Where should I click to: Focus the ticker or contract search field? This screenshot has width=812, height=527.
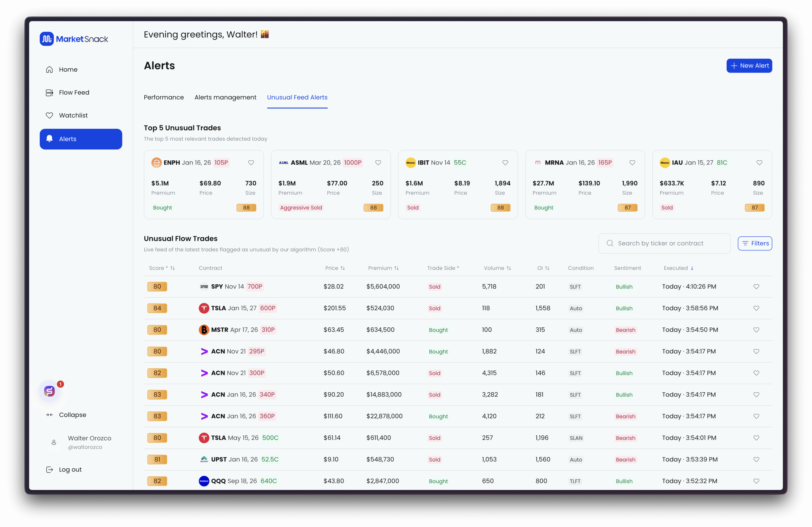click(x=664, y=243)
